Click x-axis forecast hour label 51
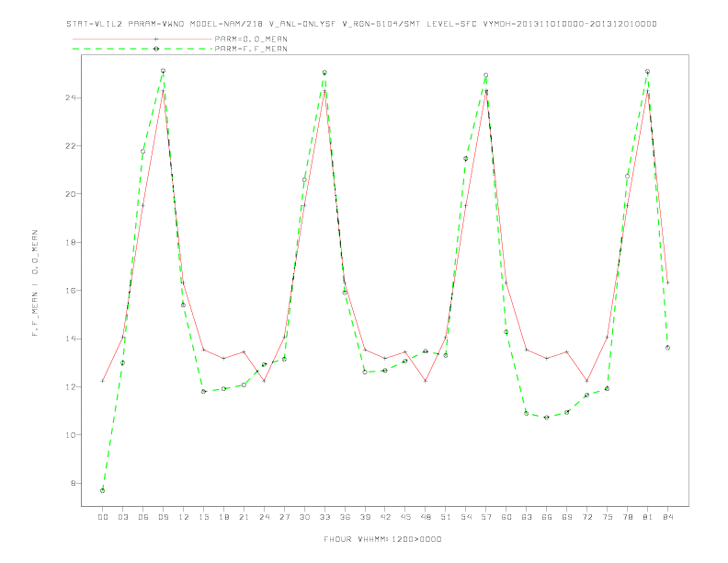Viewport: 728px width, 563px height. (x=446, y=517)
